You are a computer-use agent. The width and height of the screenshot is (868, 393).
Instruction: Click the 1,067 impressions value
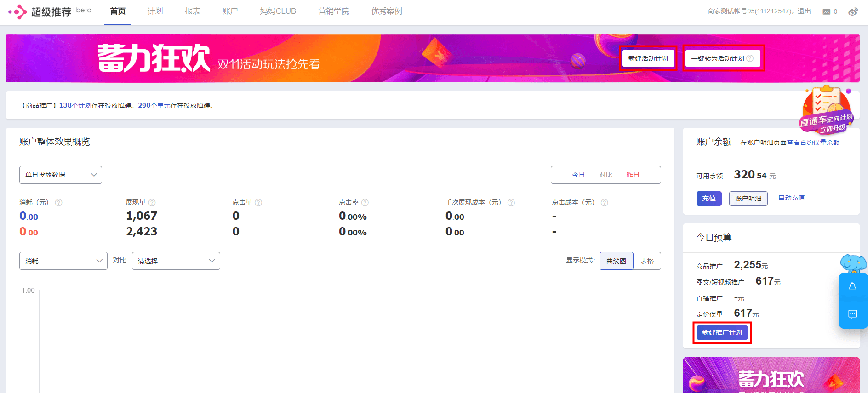pyautogui.click(x=142, y=216)
